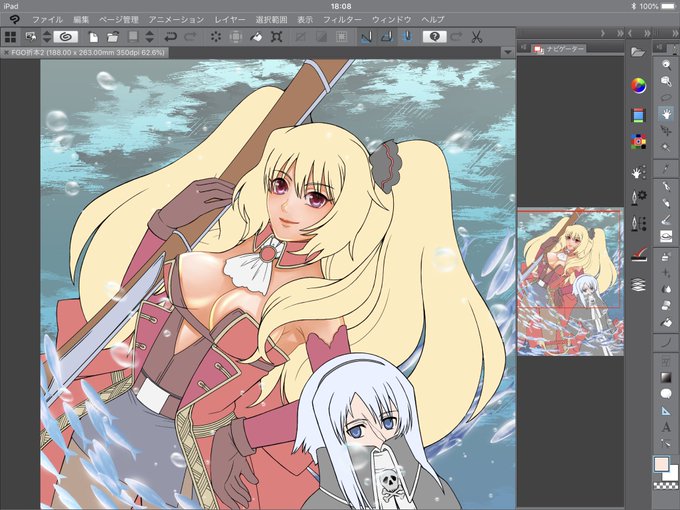Open the Color Slider palette icon

click(638, 115)
